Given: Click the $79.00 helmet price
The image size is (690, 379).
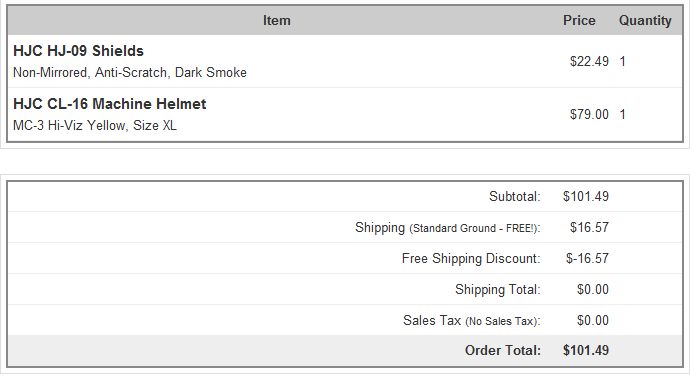Looking at the screenshot, I should click(x=589, y=114).
